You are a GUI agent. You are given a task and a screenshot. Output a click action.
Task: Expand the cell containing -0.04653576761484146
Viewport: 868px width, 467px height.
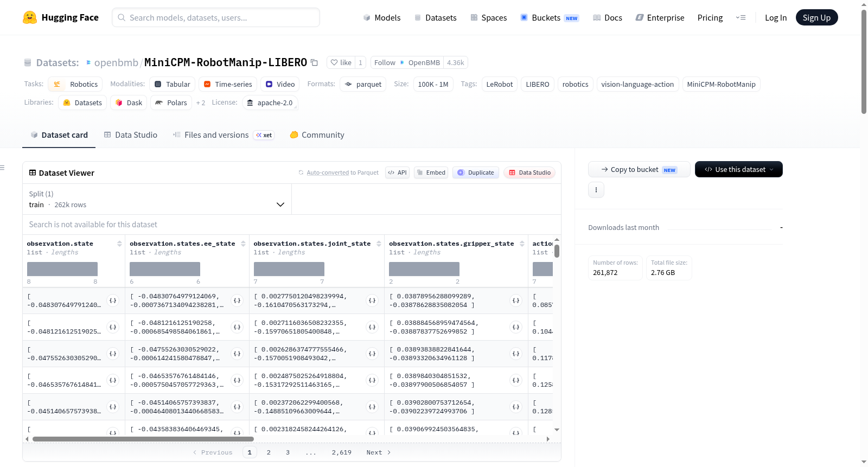pos(237,380)
